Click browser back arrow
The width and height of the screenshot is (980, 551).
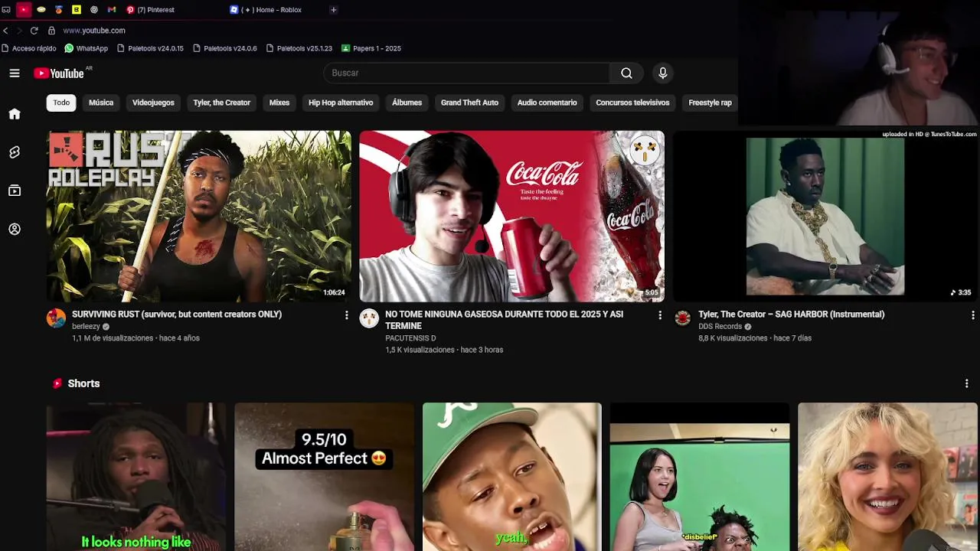(6, 31)
